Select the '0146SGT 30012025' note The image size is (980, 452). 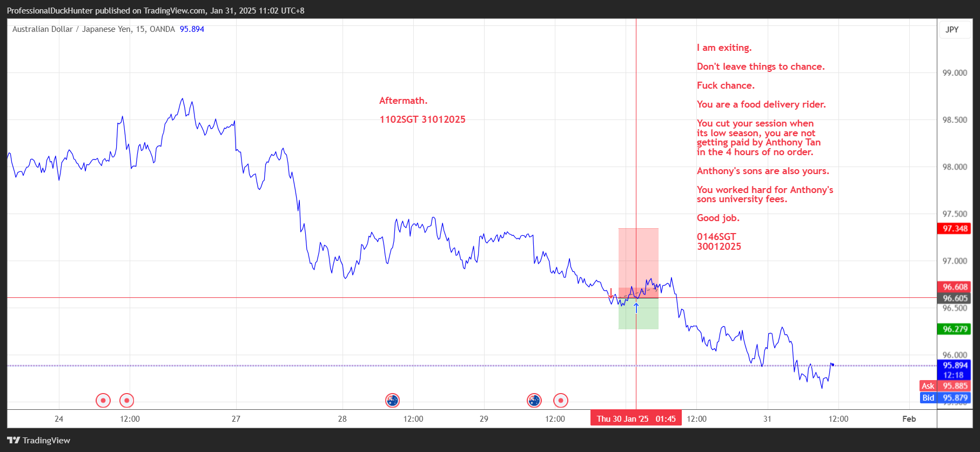pyautogui.click(x=719, y=242)
